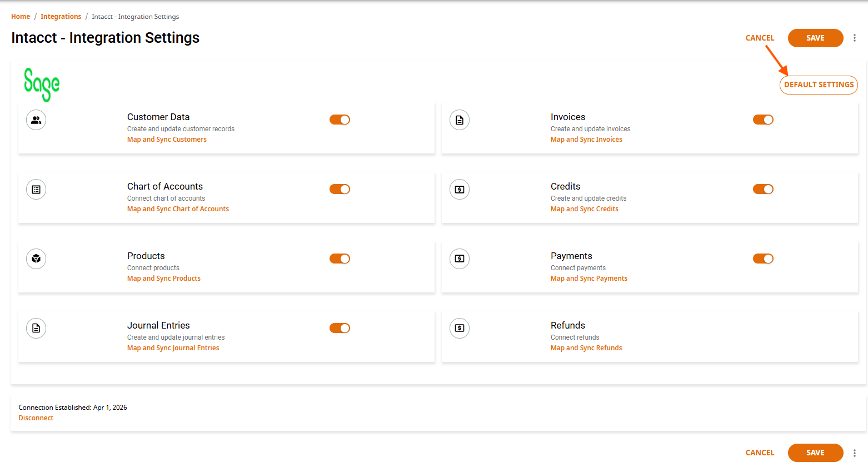Click the Products heading
868x467 pixels.
point(146,256)
